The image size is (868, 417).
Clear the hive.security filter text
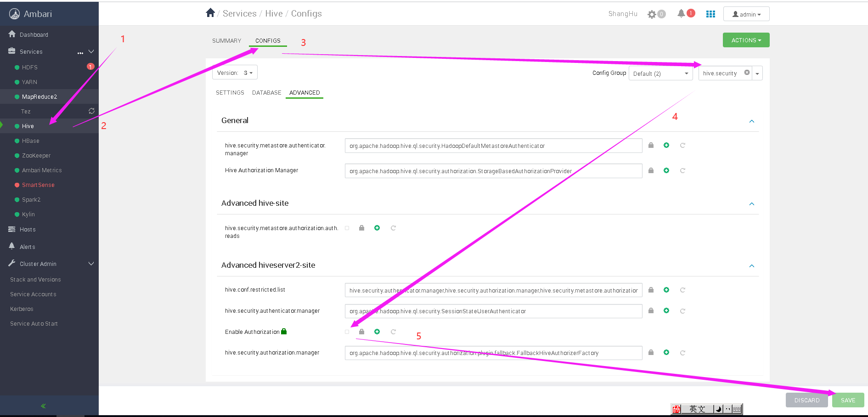(x=747, y=73)
